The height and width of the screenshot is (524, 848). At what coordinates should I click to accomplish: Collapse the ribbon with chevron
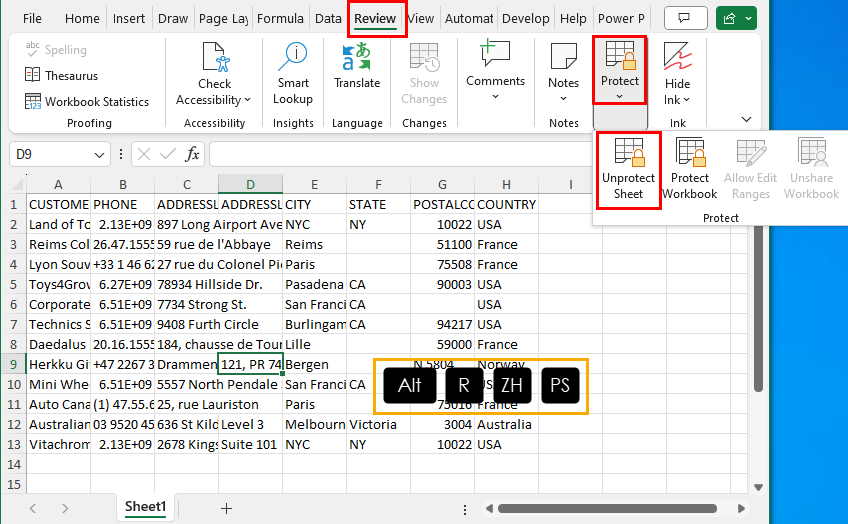[746, 119]
